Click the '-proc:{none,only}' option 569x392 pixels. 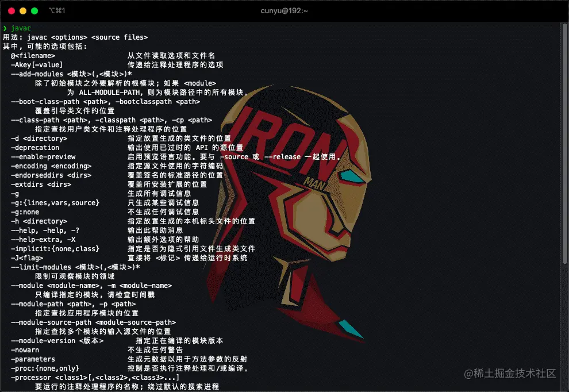(x=45, y=368)
